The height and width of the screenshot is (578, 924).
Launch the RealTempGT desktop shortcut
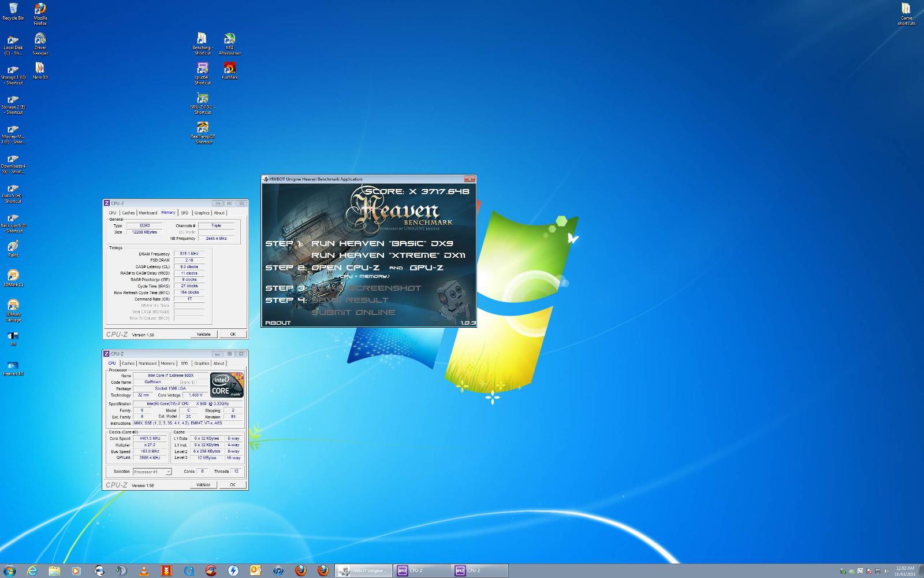click(203, 133)
